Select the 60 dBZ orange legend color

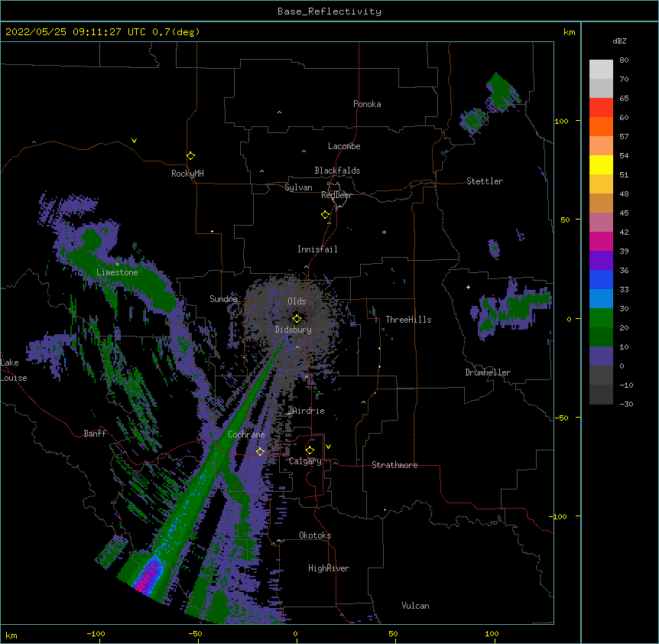pyautogui.click(x=601, y=126)
